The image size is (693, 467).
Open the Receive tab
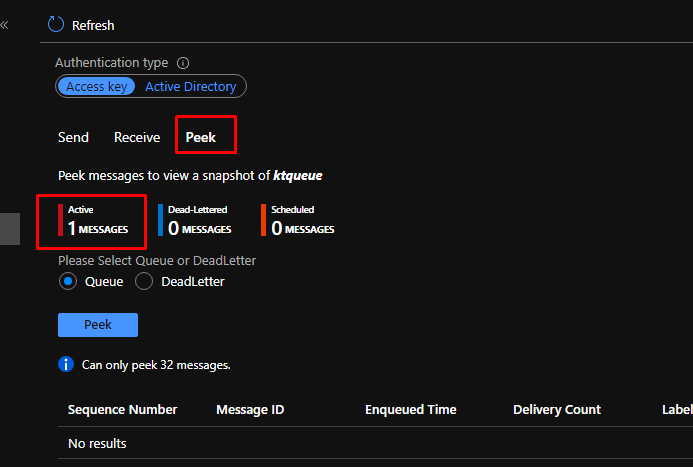(x=137, y=137)
